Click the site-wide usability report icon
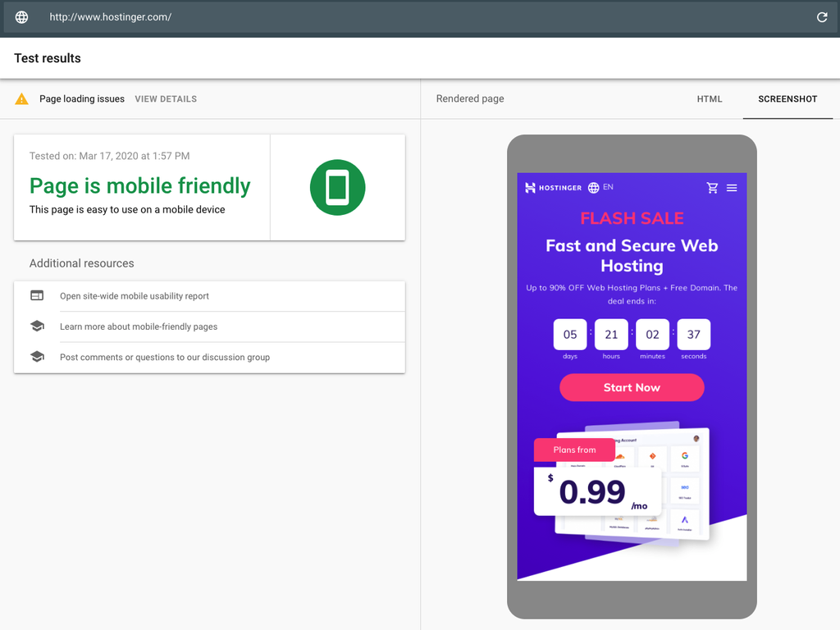Viewport: 840px width, 630px height. pyautogui.click(x=37, y=295)
